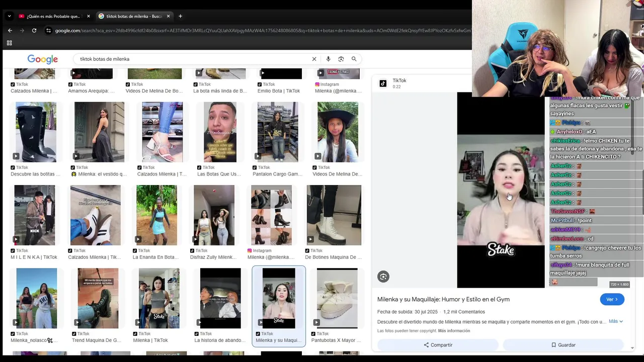Image resolution: width=644 pixels, height=362 pixels.
Task: Open 'Descubre las botitas' black boots thumbnail
Action: [x=36, y=132]
